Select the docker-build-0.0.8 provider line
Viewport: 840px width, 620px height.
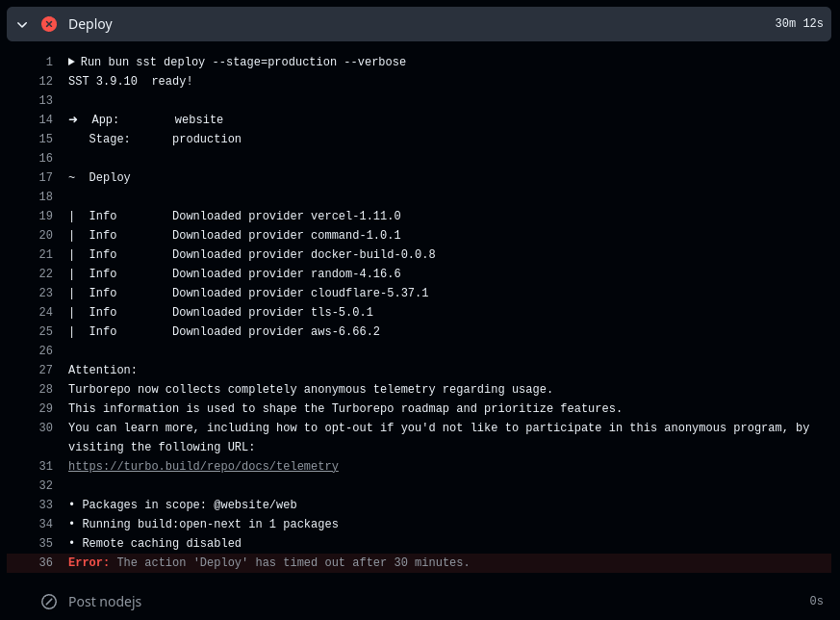pos(252,254)
